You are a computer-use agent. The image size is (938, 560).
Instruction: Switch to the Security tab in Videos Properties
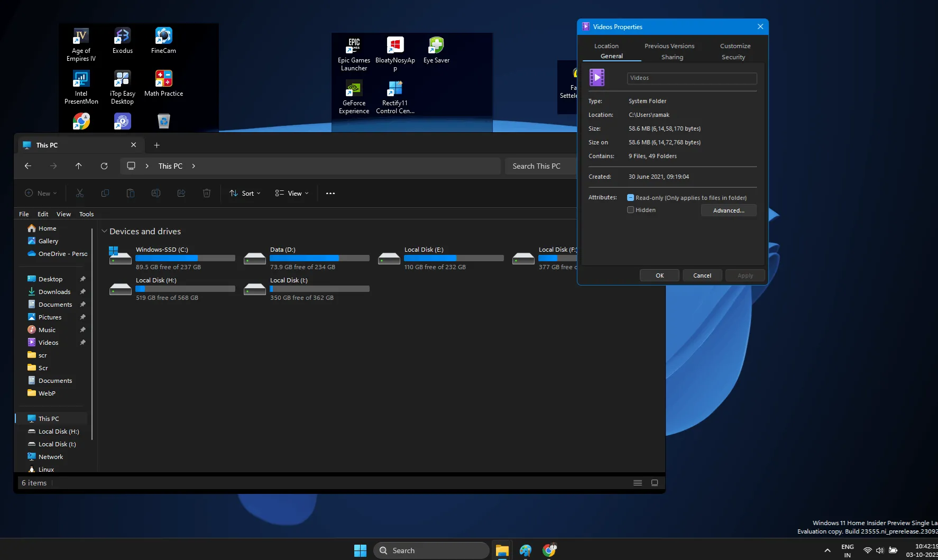pyautogui.click(x=733, y=57)
